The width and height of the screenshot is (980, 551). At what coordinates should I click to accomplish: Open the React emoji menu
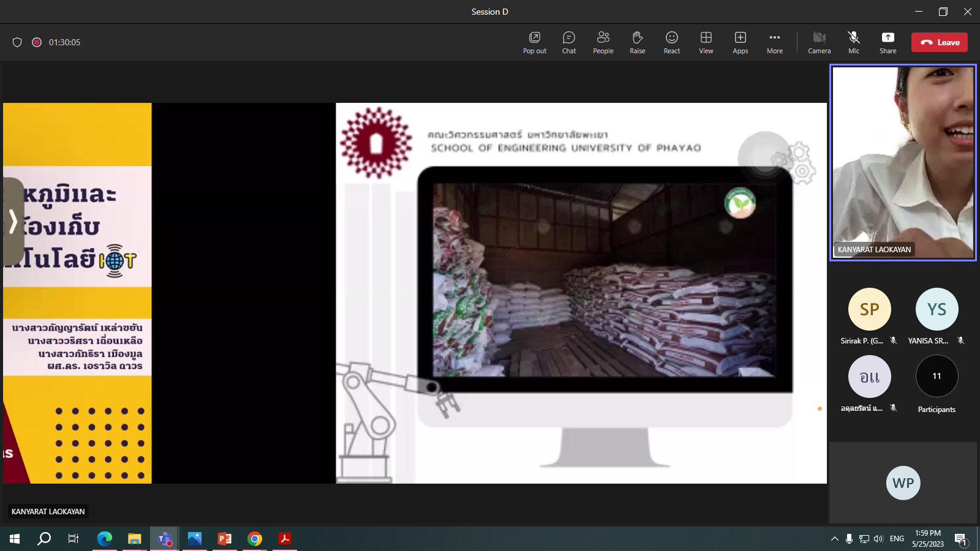tap(672, 42)
